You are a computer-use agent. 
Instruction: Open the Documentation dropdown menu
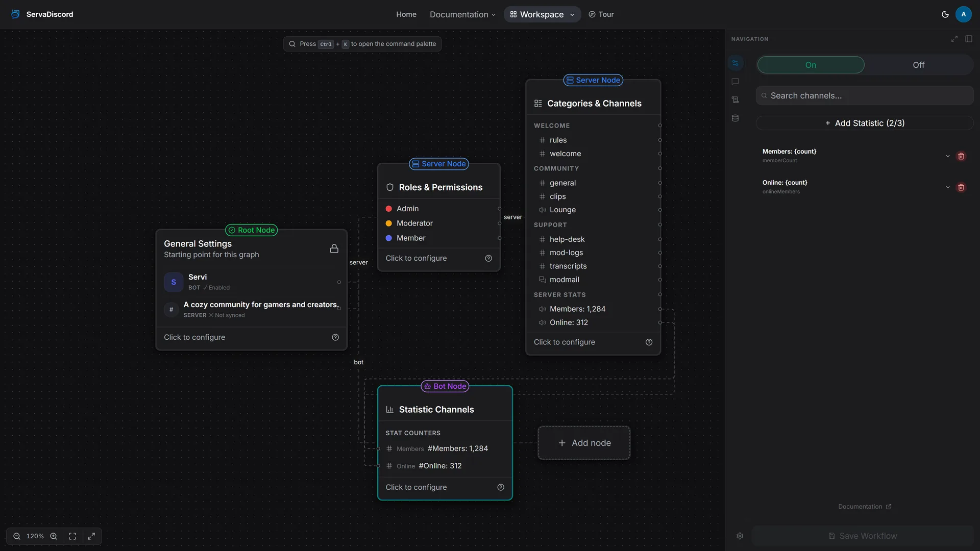(x=462, y=14)
